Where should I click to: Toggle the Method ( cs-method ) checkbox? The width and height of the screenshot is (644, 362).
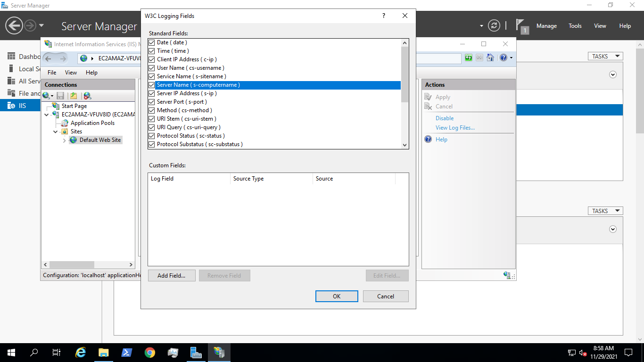point(152,110)
